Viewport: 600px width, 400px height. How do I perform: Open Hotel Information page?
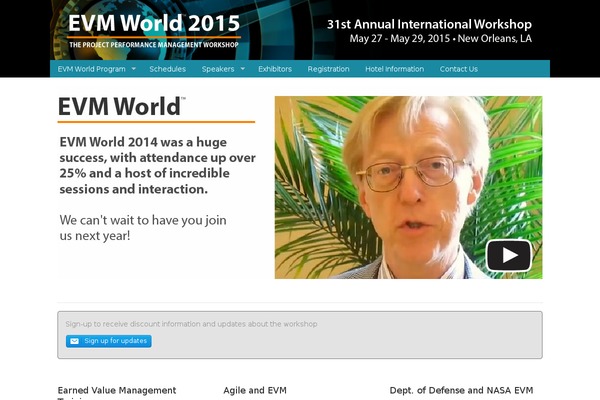(x=395, y=69)
